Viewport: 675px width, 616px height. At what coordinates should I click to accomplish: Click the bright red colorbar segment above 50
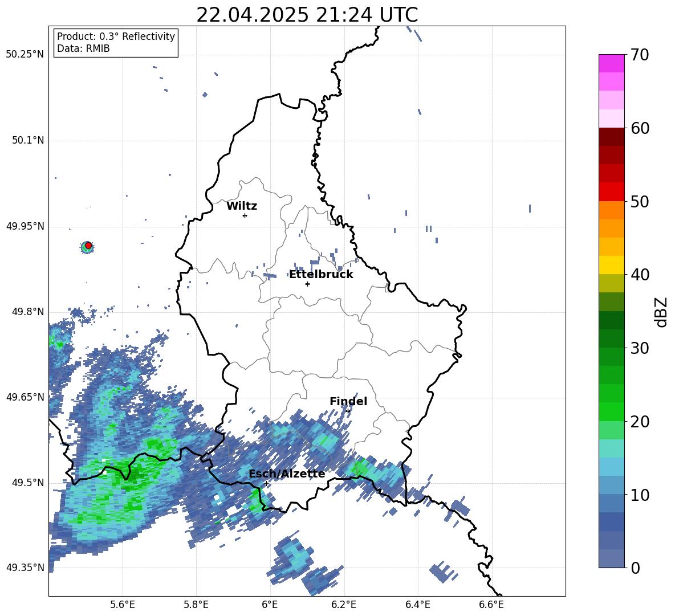[x=611, y=192]
